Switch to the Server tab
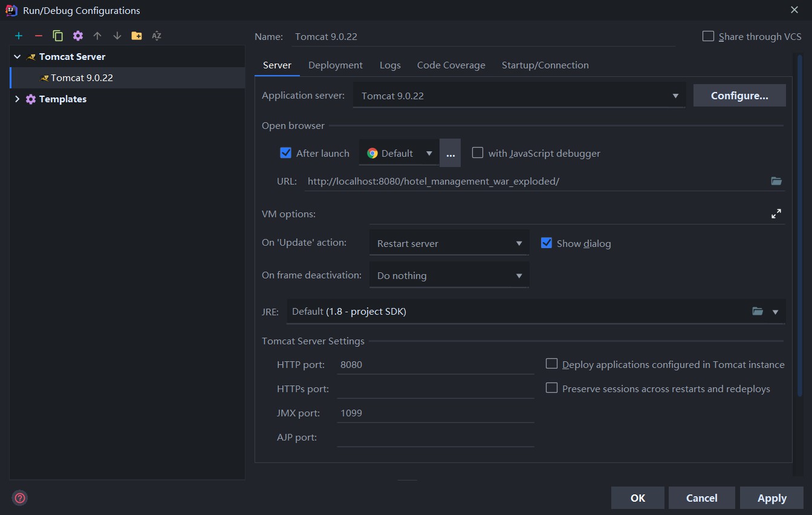This screenshot has width=812, height=515. (277, 65)
